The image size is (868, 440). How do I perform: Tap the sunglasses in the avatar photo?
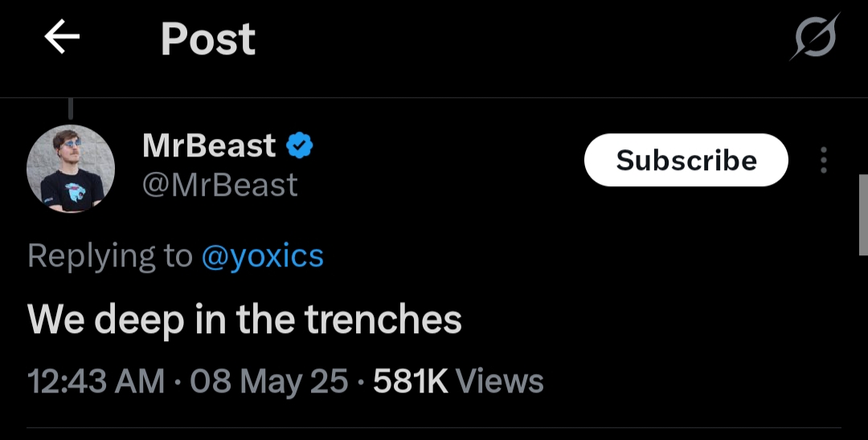[72, 145]
